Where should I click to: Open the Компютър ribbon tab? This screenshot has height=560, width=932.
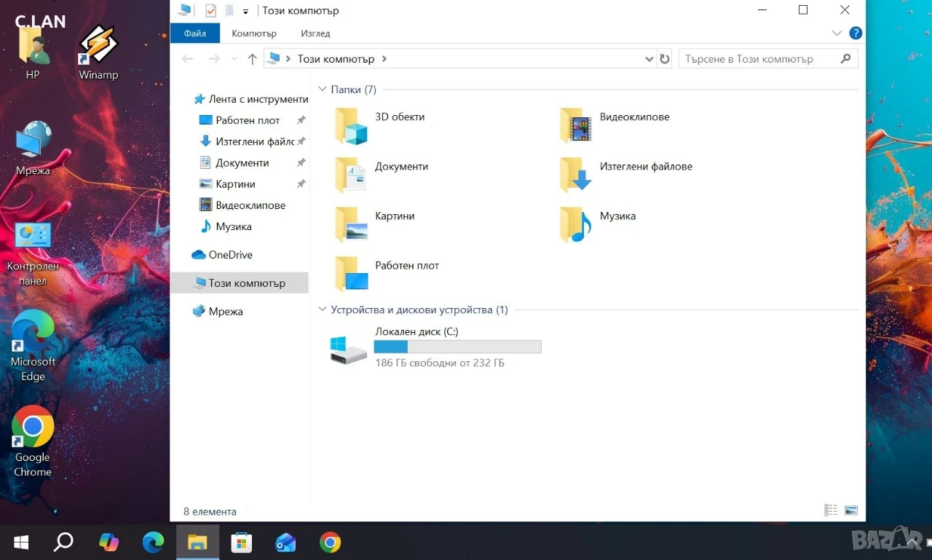pyautogui.click(x=254, y=33)
